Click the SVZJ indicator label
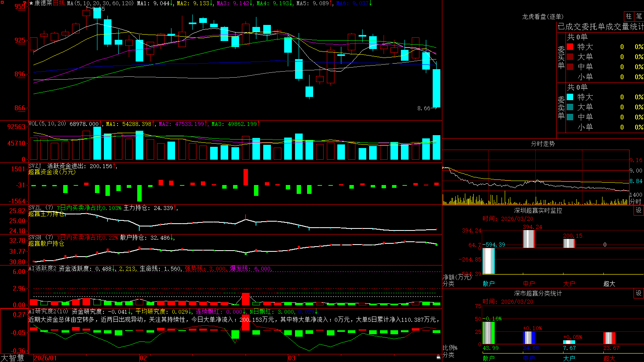The image size is (644, 362). pyautogui.click(x=35, y=166)
